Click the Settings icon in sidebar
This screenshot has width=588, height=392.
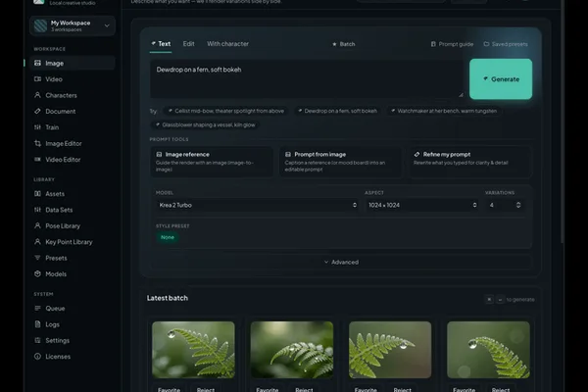(37, 340)
